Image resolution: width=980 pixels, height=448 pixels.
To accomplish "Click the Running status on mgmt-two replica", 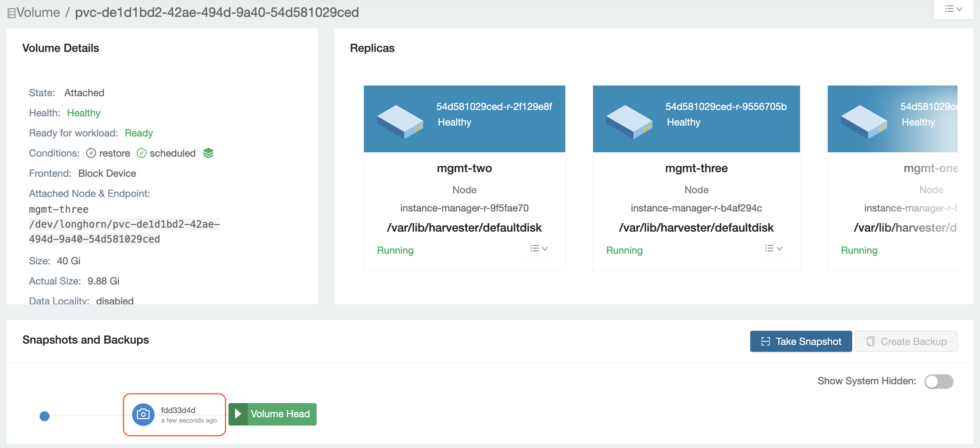I will pos(395,250).
